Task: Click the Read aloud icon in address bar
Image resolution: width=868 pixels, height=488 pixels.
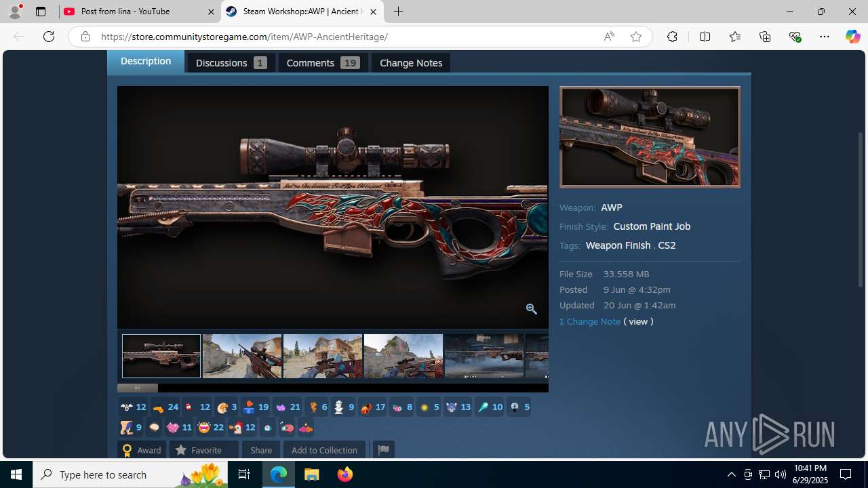Action: (609, 37)
